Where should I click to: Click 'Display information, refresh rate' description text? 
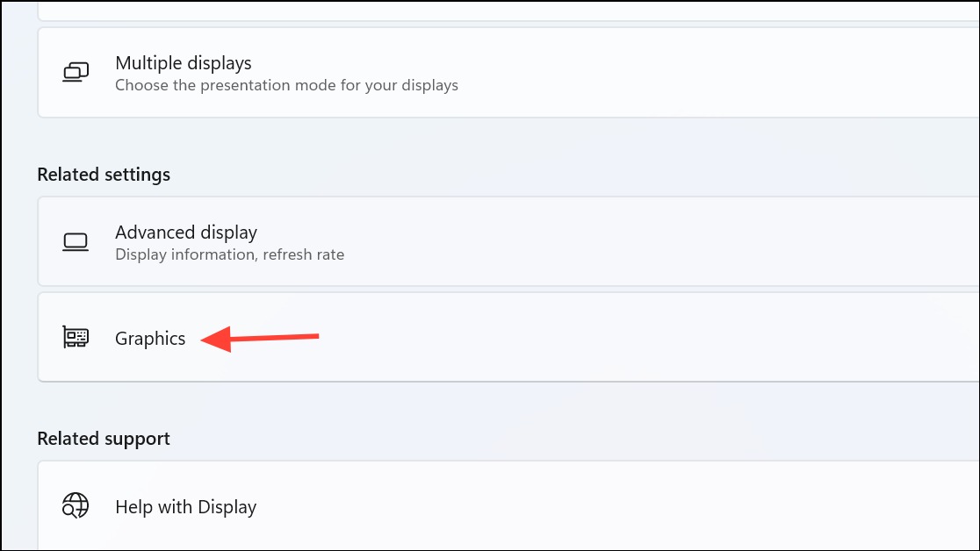point(229,254)
